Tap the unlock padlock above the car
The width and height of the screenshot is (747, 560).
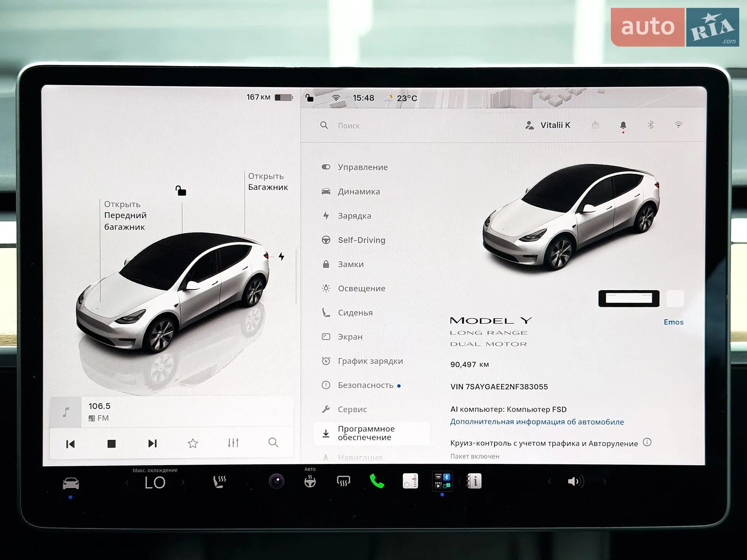(181, 191)
